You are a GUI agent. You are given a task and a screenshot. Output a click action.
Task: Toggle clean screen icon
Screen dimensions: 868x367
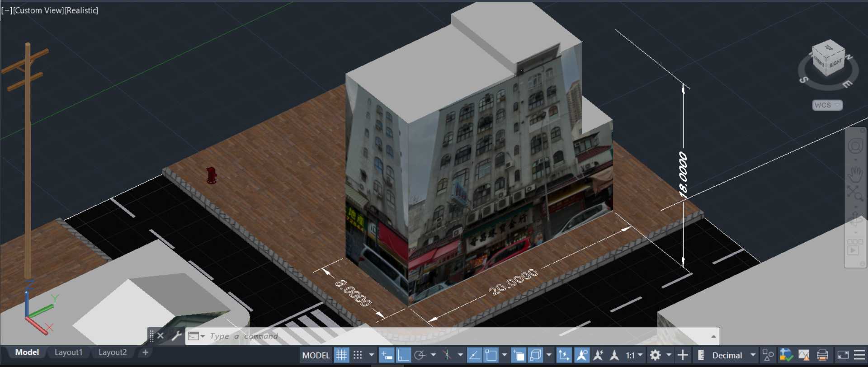click(x=843, y=355)
